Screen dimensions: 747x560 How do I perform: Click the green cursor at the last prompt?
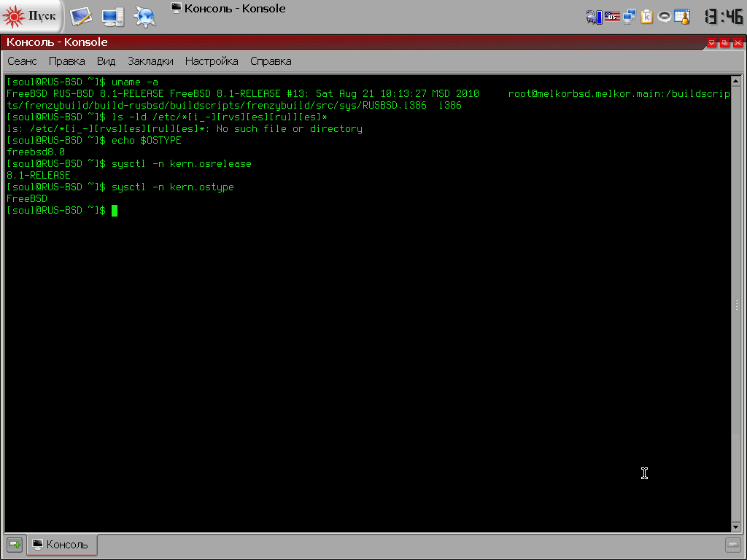[x=115, y=211]
